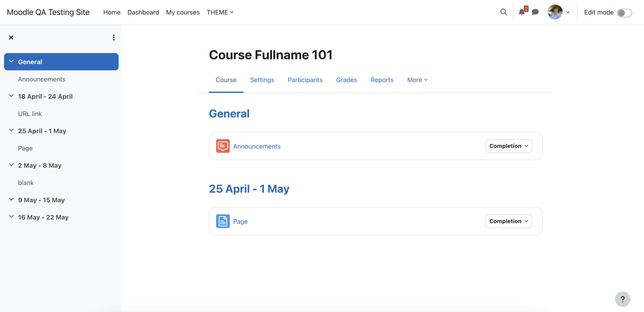The height and width of the screenshot is (312, 644).
Task: Select 9 May - 15 May index entry
Action: click(x=41, y=200)
